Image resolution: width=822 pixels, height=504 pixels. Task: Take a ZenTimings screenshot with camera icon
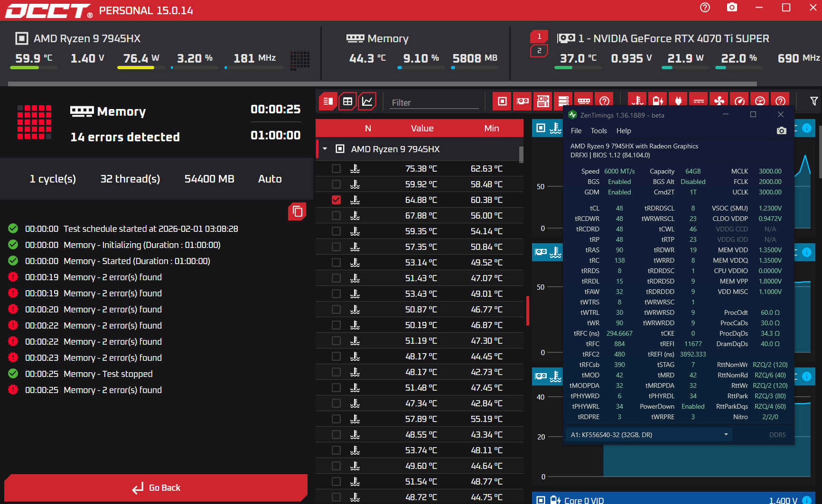(x=781, y=131)
